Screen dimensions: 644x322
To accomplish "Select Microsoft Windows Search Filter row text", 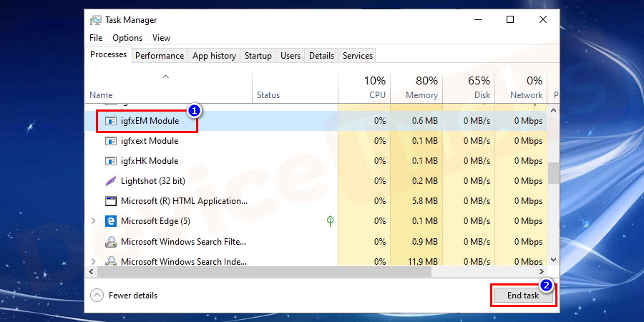I will [x=184, y=242].
